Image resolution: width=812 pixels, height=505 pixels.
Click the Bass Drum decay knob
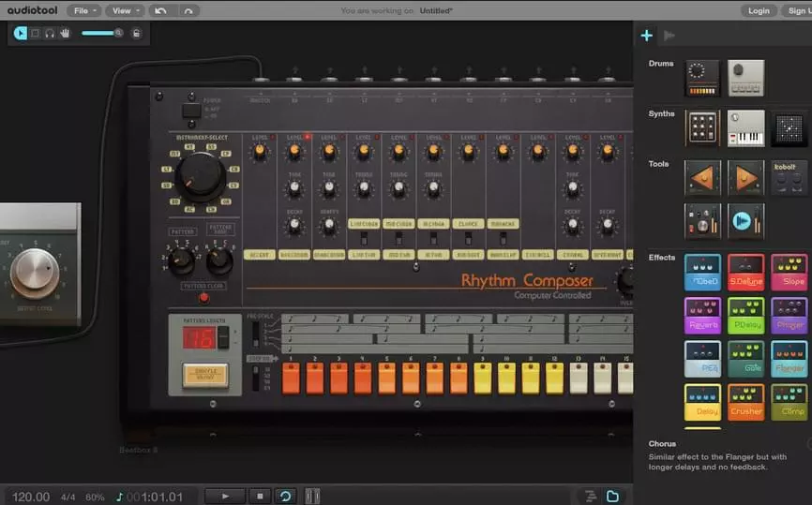(294, 225)
